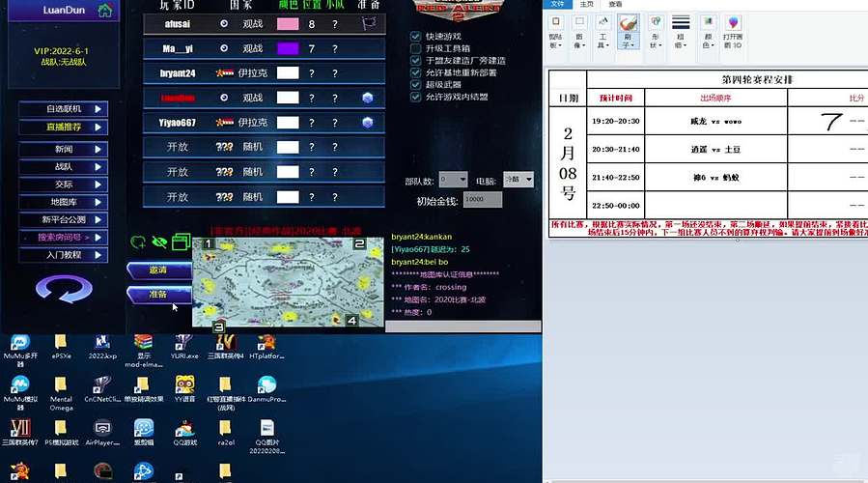Viewport: 868px width, 483px height.
Task: Click the green eye-slash icon above the map
Action: click(159, 241)
